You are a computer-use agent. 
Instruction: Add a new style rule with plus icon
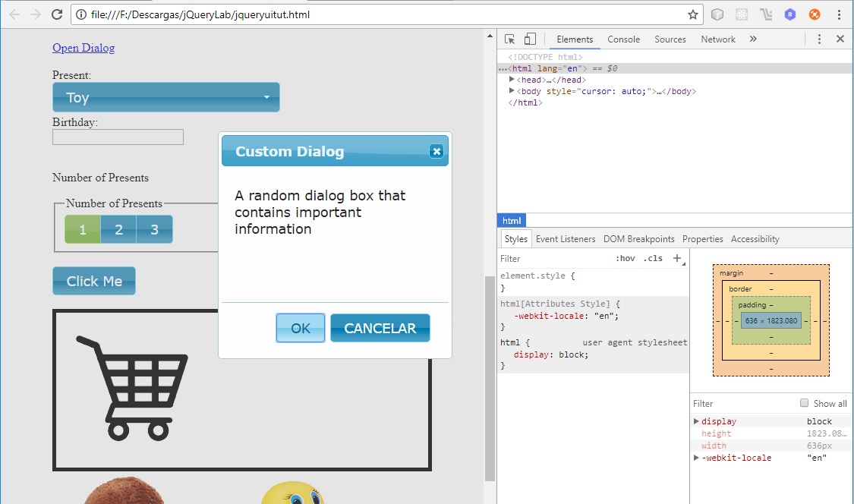(677, 258)
